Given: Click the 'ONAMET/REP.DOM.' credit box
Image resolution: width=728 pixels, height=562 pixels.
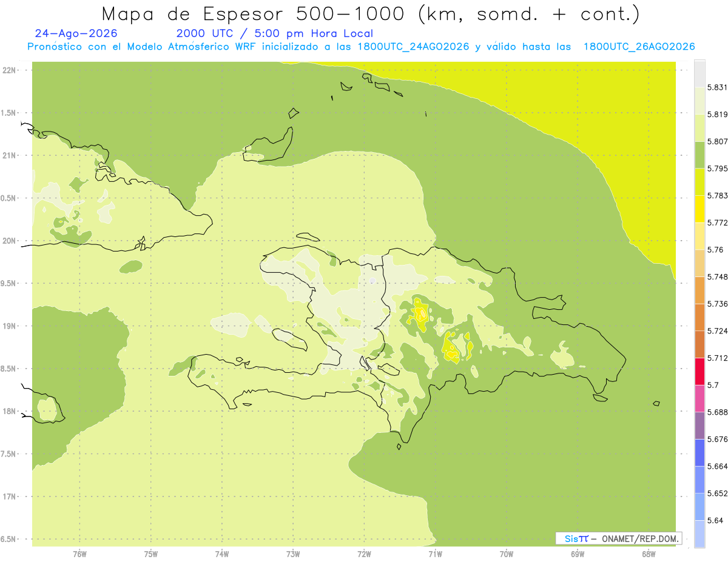Looking at the screenshot, I should pos(619,538).
